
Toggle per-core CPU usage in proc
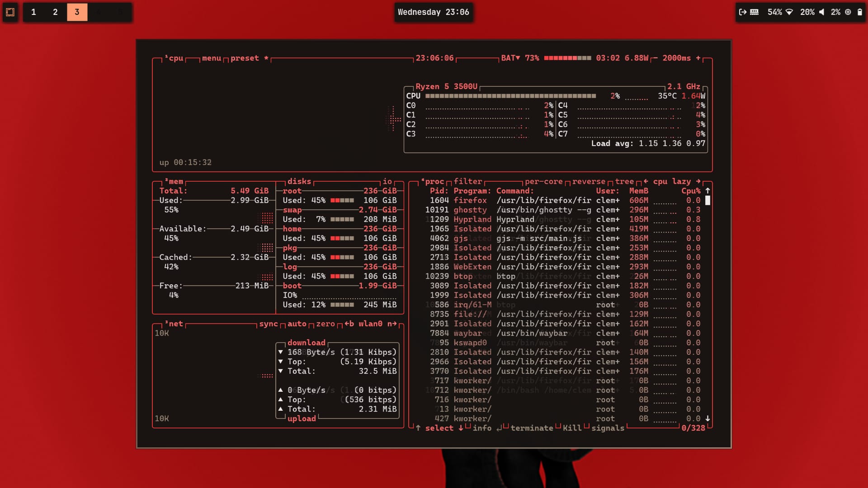click(x=543, y=181)
